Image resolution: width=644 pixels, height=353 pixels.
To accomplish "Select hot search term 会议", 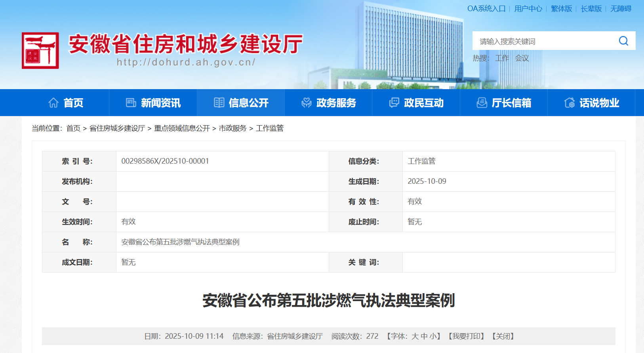I will [x=522, y=58].
